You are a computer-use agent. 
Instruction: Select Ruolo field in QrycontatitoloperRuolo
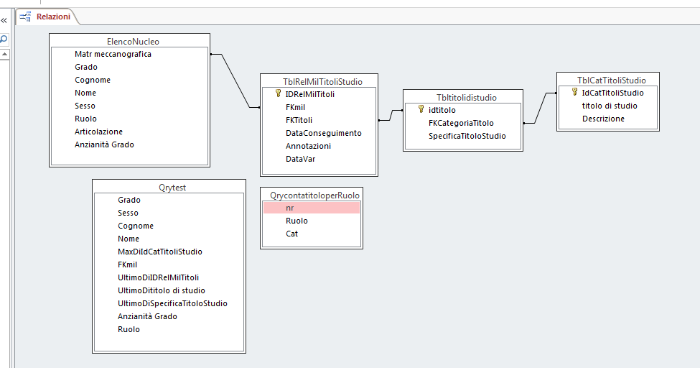tap(297, 221)
